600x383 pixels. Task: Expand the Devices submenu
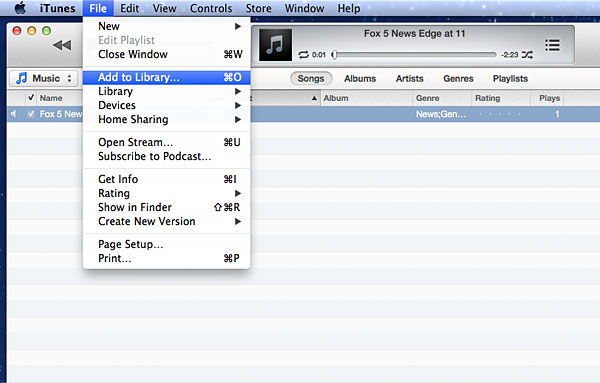tap(166, 105)
